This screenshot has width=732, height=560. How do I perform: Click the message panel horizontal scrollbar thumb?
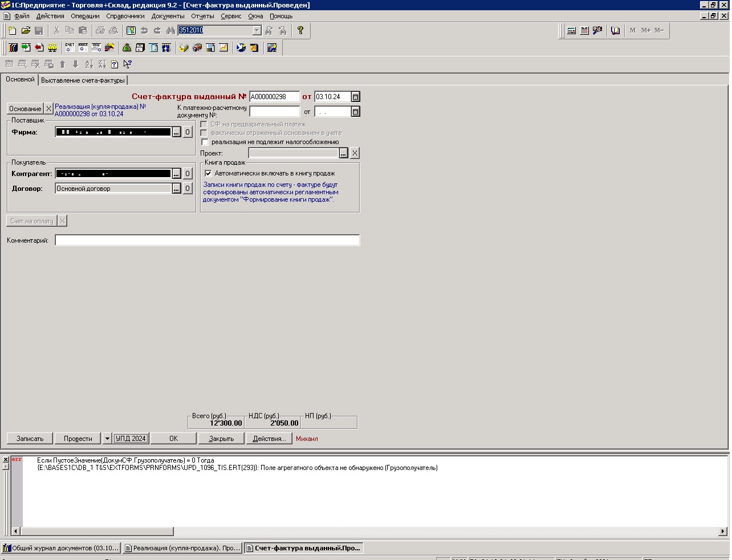point(96,532)
